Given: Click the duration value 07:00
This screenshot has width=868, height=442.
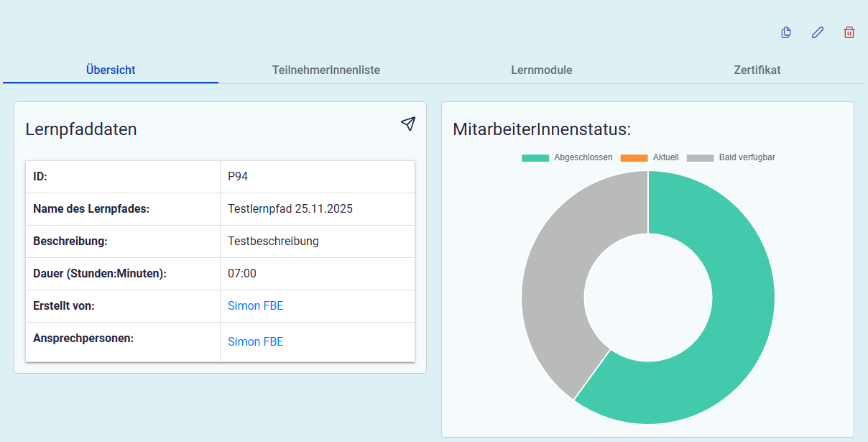Looking at the screenshot, I should 241,273.
